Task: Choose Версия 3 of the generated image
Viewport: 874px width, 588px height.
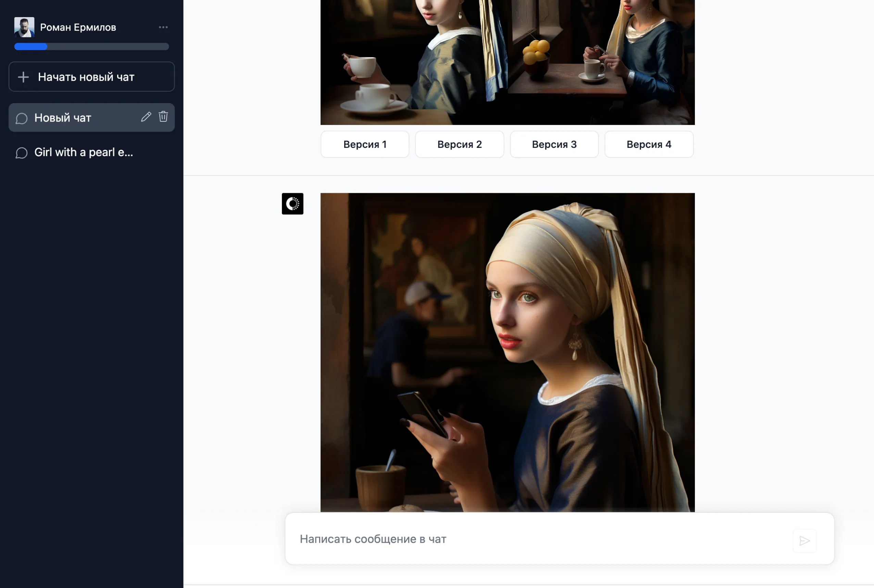Action: 554,145
